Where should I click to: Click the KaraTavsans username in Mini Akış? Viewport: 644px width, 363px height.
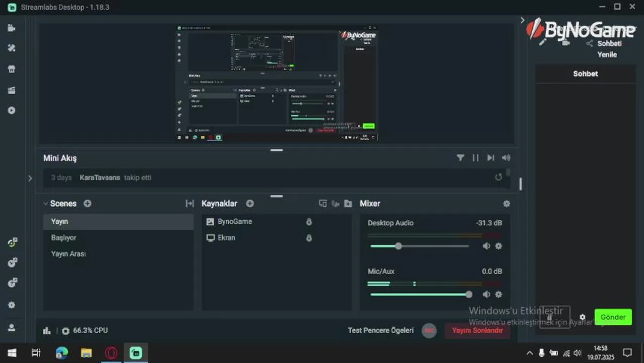[x=100, y=177]
